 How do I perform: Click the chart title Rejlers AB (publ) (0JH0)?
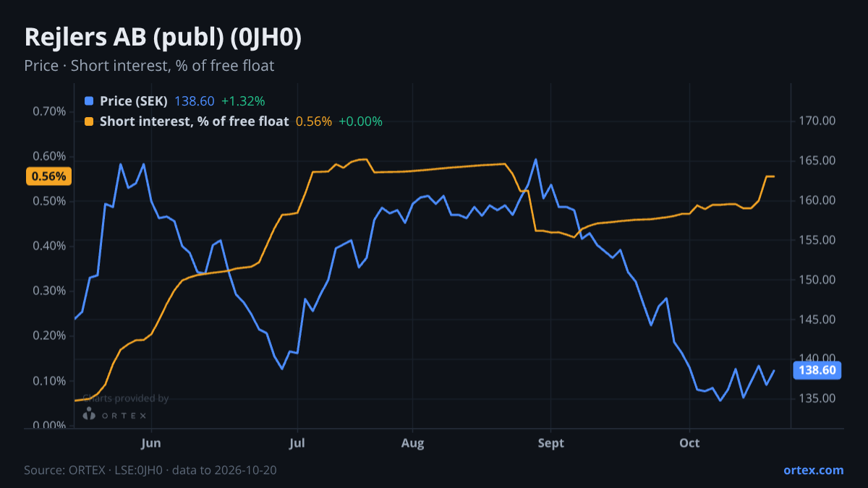pos(163,38)
